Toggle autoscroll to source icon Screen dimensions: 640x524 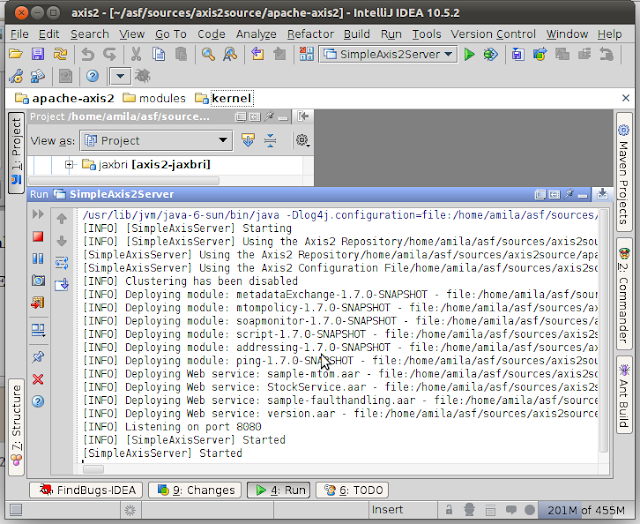tap(248, 140)
